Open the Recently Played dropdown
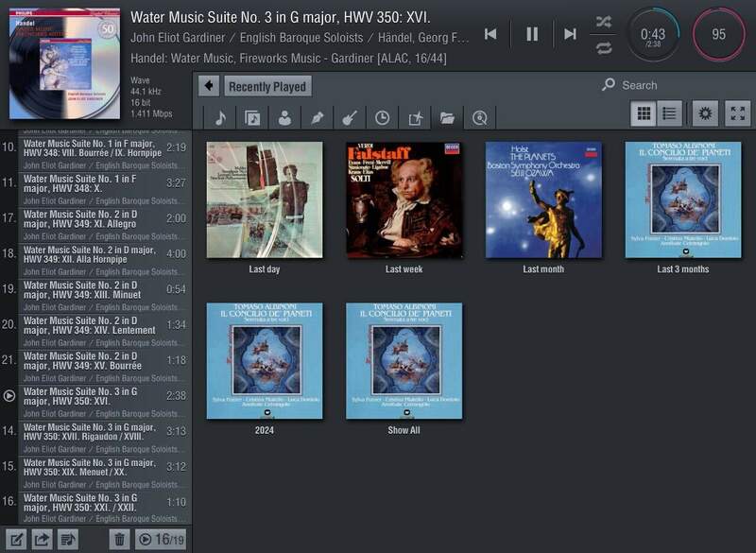The width and height of the screenshot is (756, 553). pyautogui.click(x=267, y=86)
